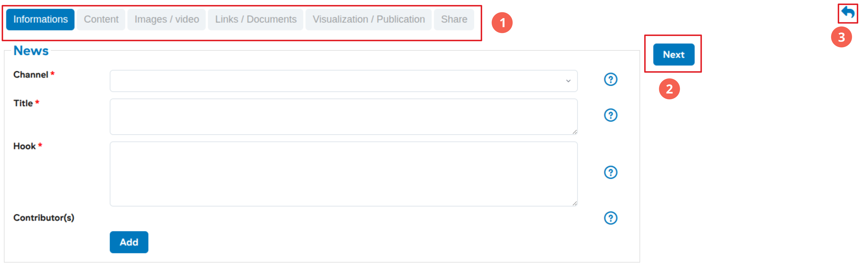Click the News section heading

pyautogui.click(x=31, y=51)
